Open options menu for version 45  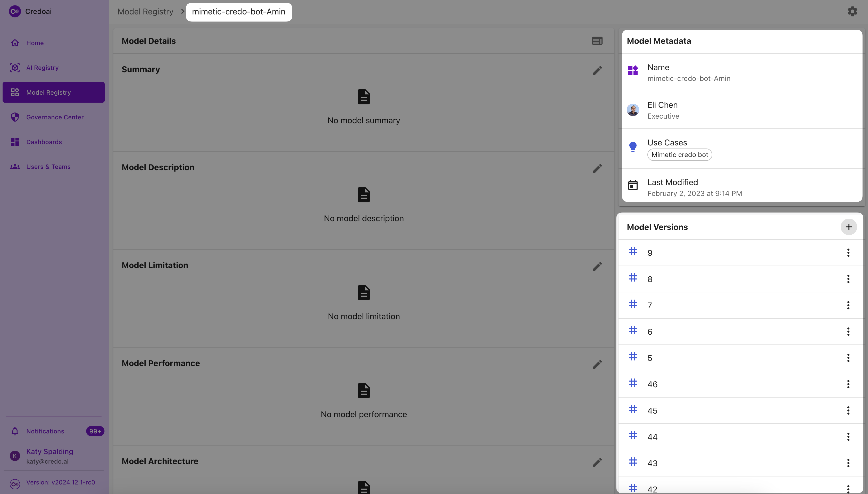[848, 410]
